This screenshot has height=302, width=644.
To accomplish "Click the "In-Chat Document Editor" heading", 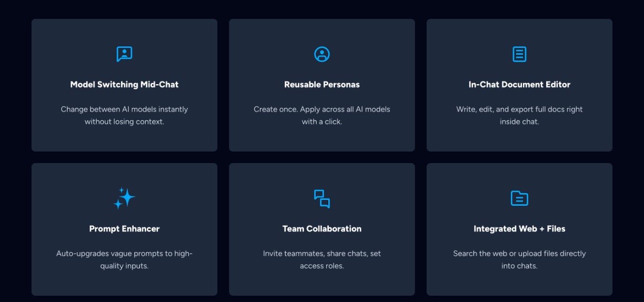I will [x=519, y=85].
